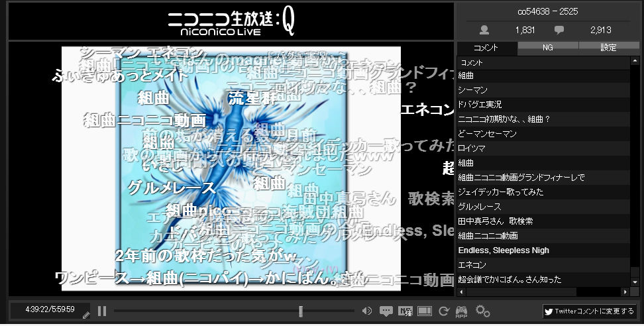Click the comment list scroll left arrow
This screenshot has width=644, height=326.
[x=461, y=292]
